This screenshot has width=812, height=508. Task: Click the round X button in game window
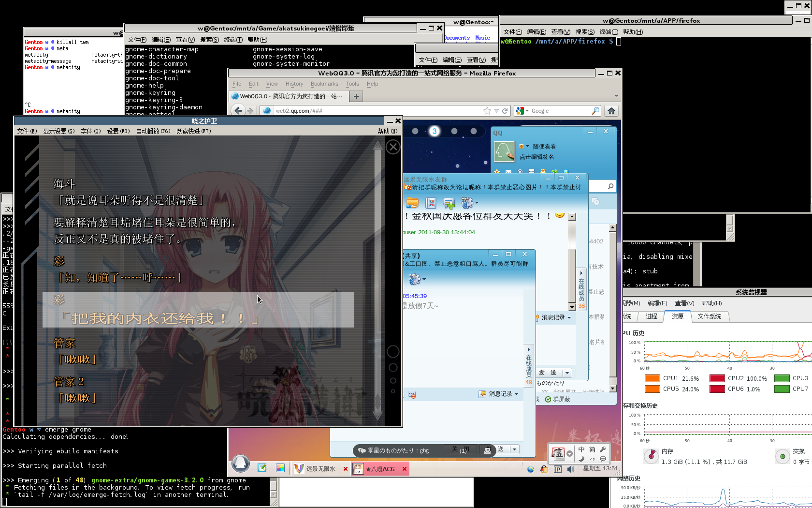393,147
